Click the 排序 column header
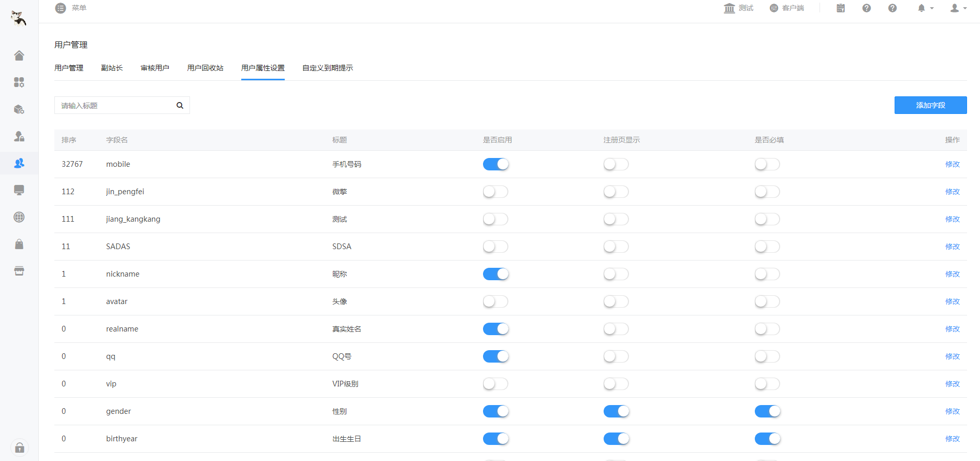The image size is (980, 461). pyautogui.click(x=69, y=140)
